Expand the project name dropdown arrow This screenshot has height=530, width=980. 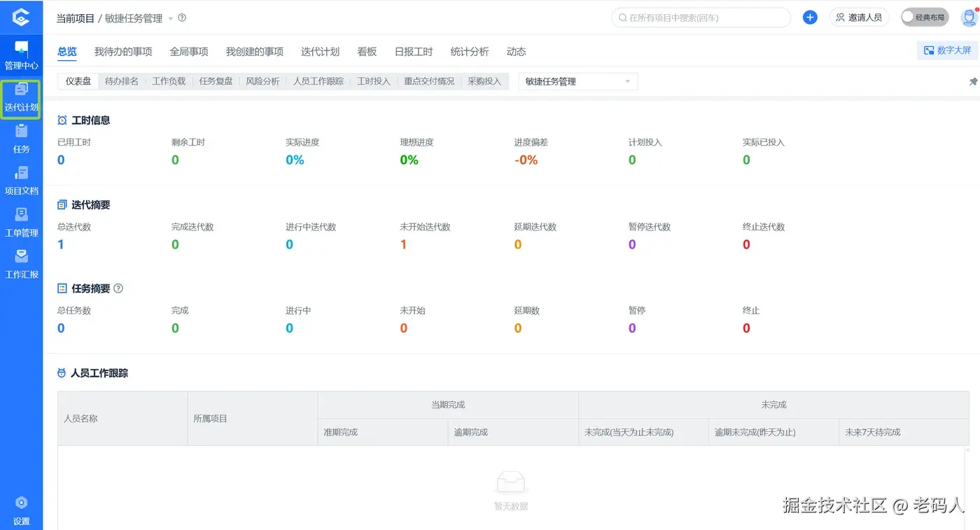170,19
